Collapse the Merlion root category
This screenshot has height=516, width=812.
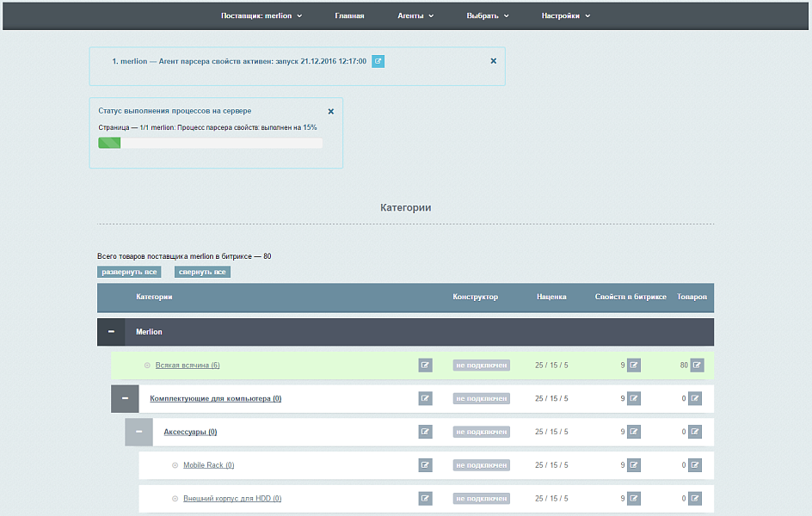111,332
